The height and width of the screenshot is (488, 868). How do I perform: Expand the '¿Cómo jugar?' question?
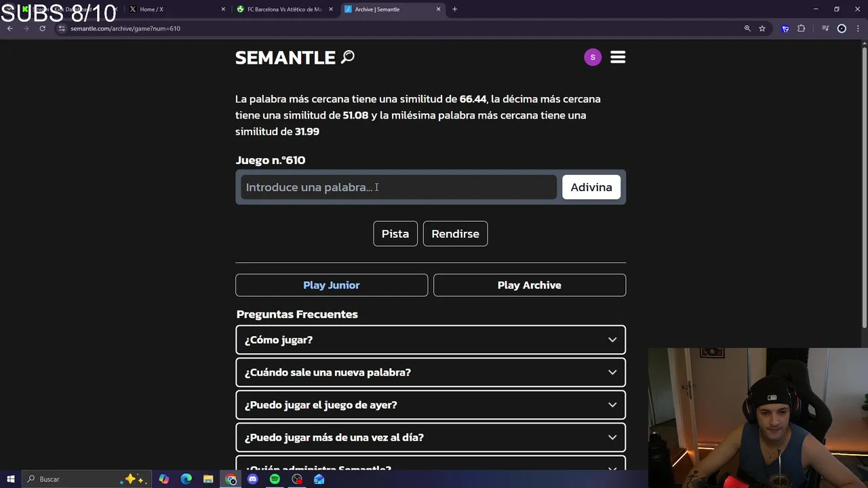click(x=431, y=340)
